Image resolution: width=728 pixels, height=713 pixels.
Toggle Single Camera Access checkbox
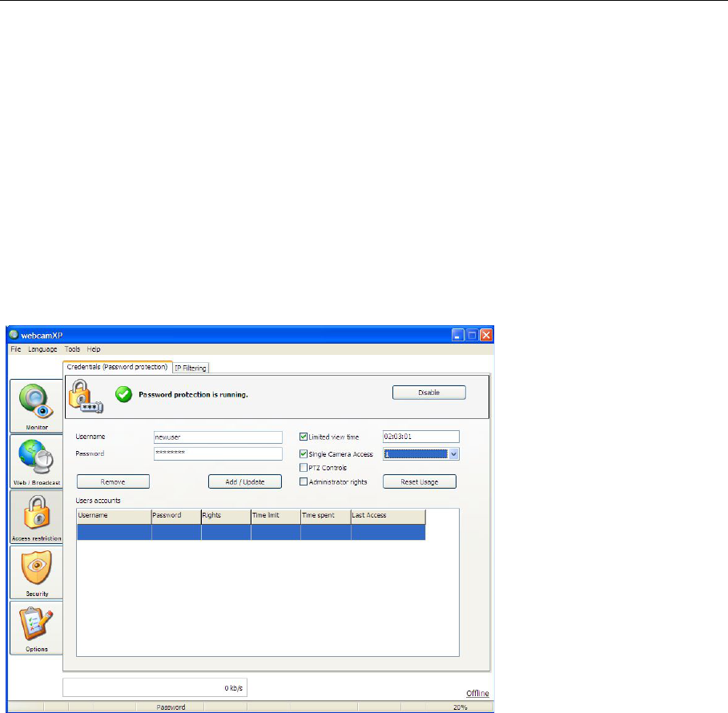[x=304, y=453]
